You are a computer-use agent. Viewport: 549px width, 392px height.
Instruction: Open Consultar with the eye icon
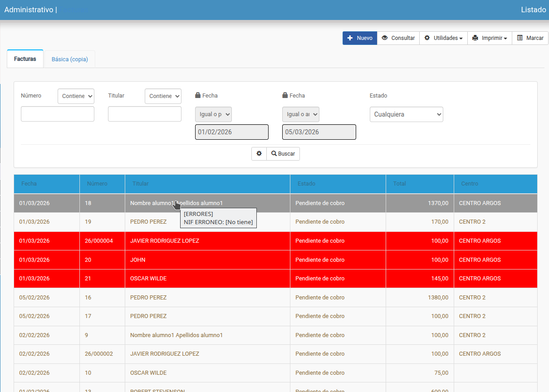click(398, 38)
